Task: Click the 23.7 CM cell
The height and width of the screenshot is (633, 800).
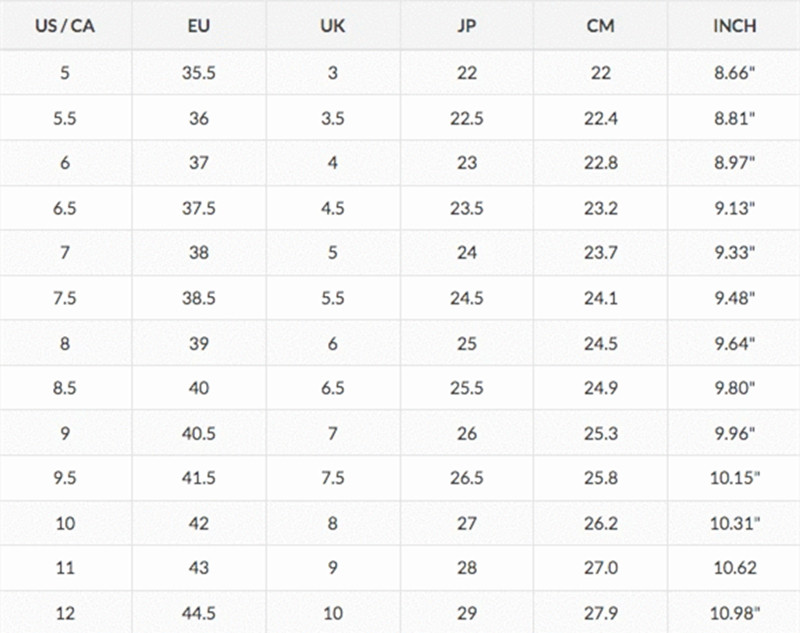Action: 600,253
